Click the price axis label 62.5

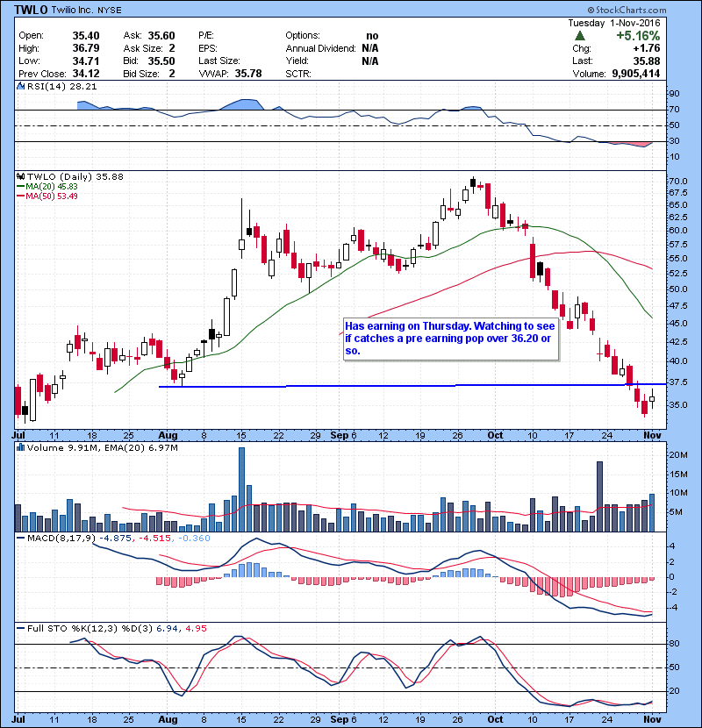(x=677, y=218)
